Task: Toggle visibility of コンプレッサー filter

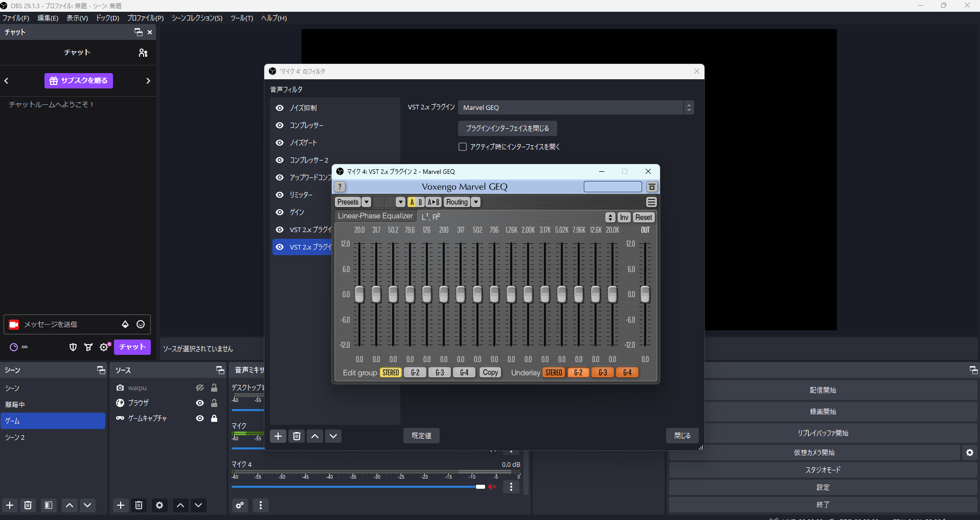Action: (x=280, y=125)
